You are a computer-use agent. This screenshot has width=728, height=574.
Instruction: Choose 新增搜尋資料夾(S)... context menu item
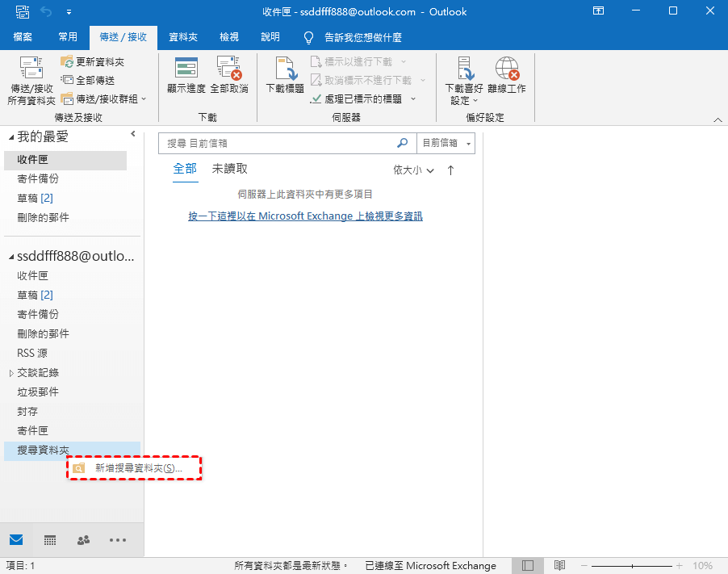pyautogui.click(x=134, y=468)
